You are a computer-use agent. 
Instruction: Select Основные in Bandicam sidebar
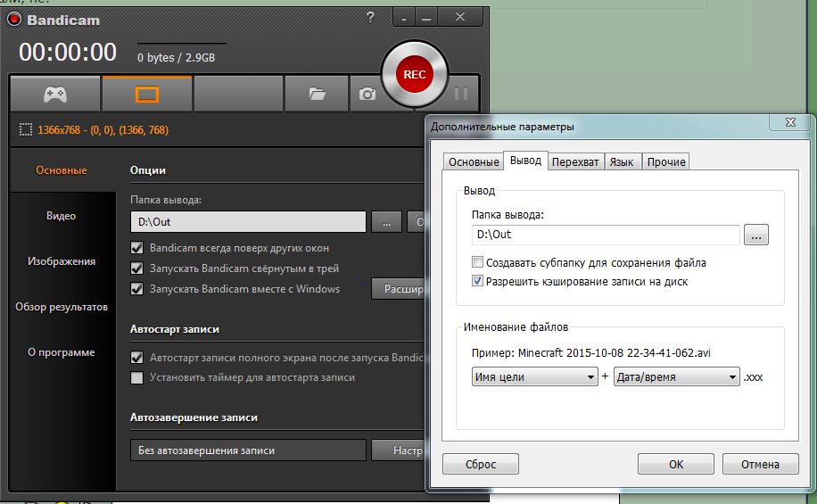pyautogui.click(x=62, y=170)
